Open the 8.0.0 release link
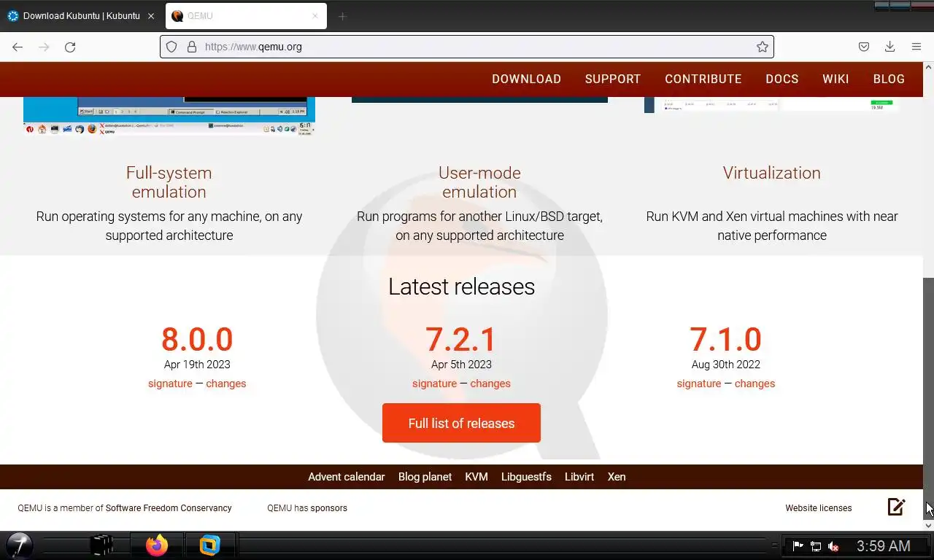 [197, 339]
